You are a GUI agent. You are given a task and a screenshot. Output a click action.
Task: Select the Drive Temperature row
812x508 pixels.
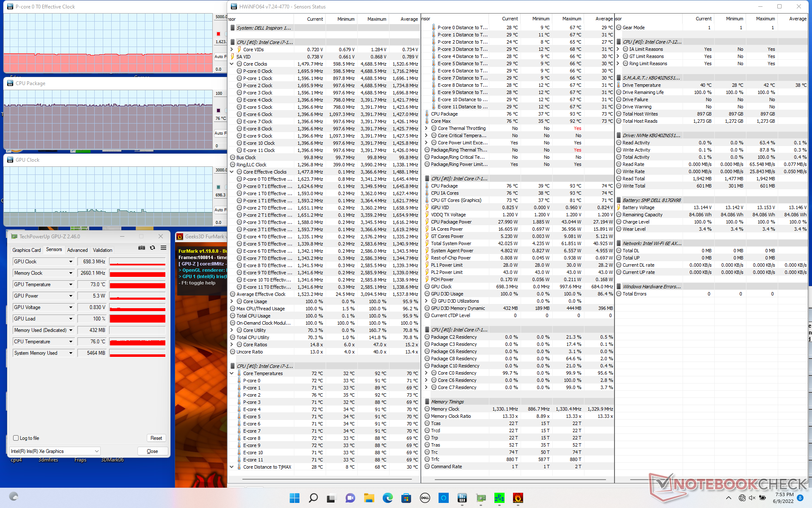point(712,85)
